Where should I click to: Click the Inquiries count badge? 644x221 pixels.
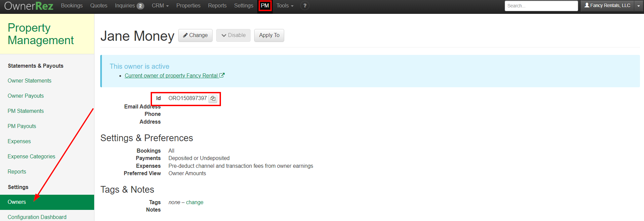click(x=140, y=6)
